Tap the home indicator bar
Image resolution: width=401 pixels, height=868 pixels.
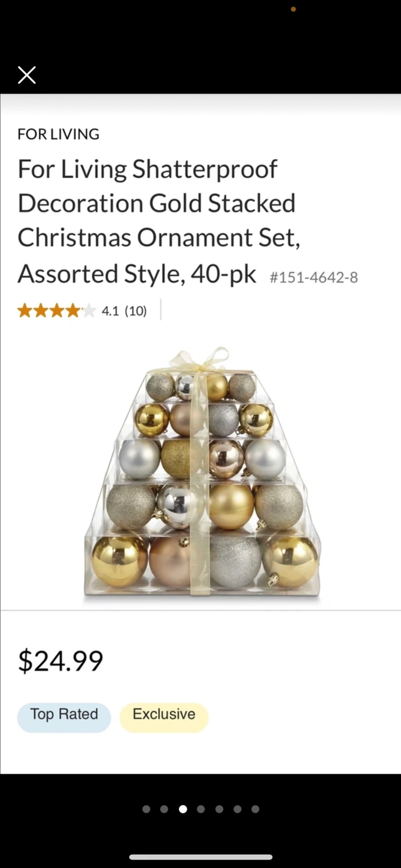point(201,857)
